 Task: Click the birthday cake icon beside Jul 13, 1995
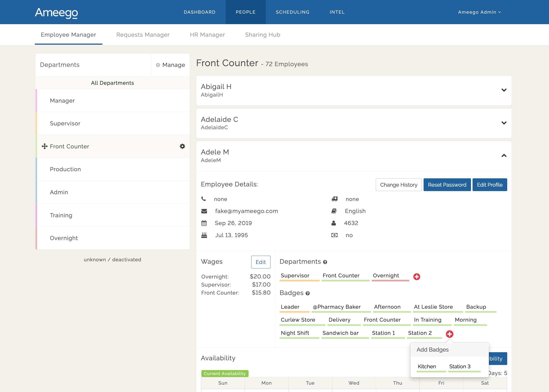pyautogui.click(x=204, y=235)
